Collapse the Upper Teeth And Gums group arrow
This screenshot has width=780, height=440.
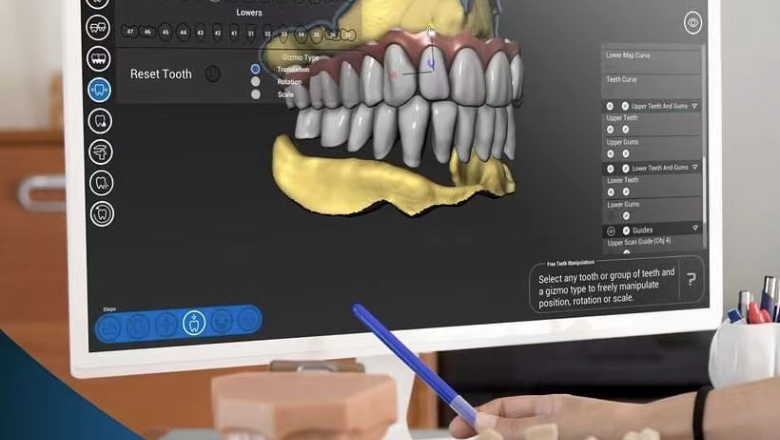pos(695,105)
